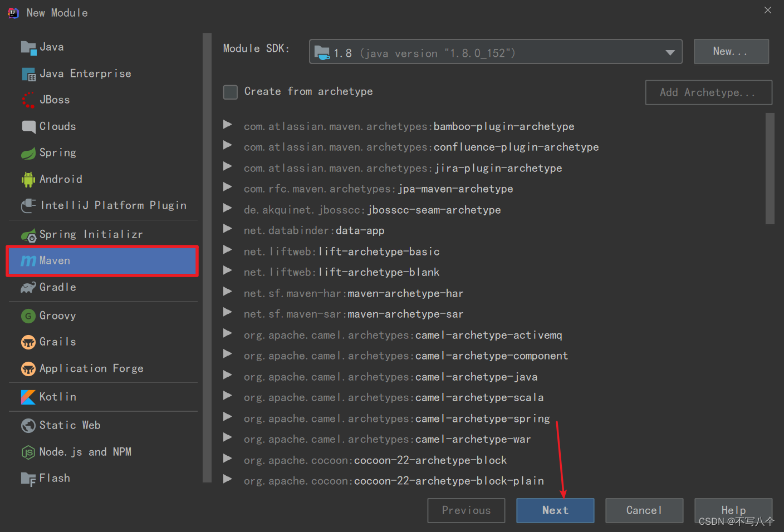Pick the Clouds icon
Image resolution: width=784 pixels, height=532 pixels.
tap(28, 127)
